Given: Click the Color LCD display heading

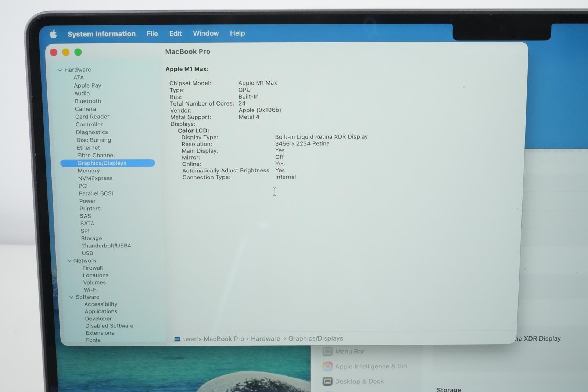Looking at the screenshot, I should click(x=194, y=131).
